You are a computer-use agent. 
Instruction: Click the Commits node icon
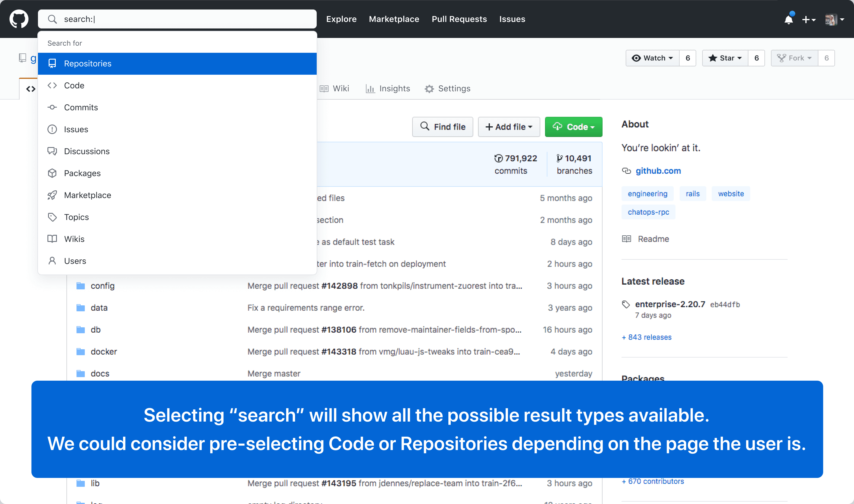(x=52, y=107)
